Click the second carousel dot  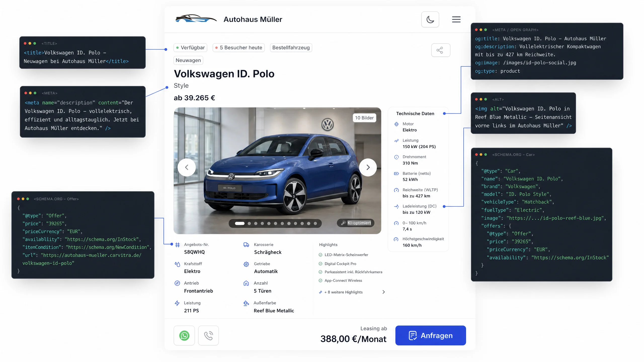[249, 223]
